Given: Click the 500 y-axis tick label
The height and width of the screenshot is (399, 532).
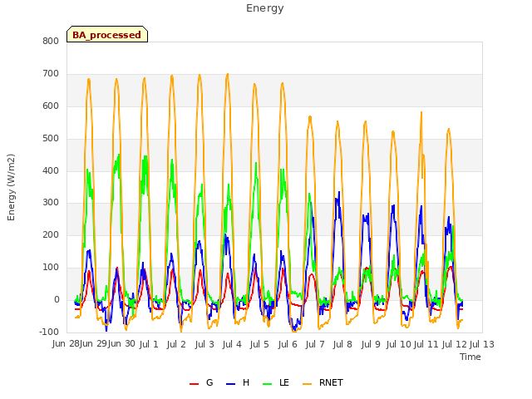Looking at the screenshot, I should (x=51, y=139).
